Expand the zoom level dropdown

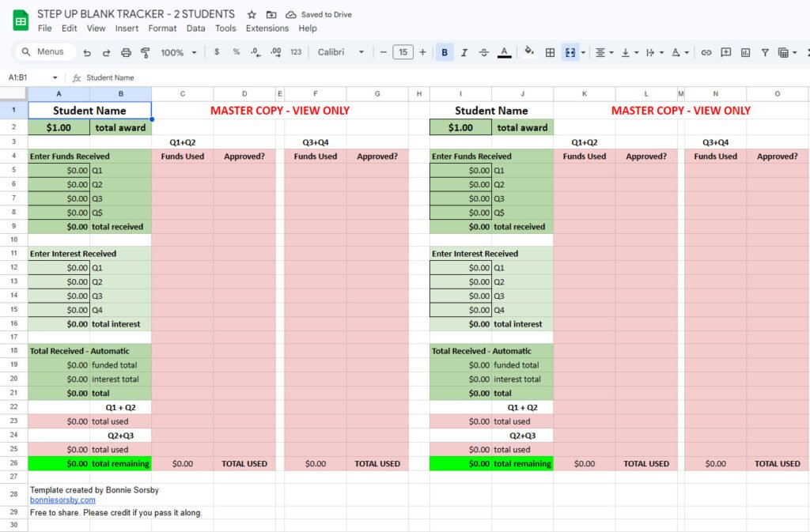pos(179,52)
